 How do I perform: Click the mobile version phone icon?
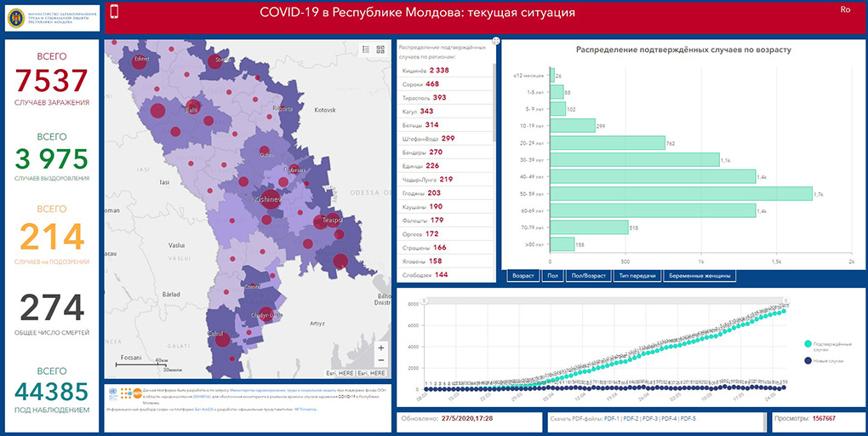(115, 12)
